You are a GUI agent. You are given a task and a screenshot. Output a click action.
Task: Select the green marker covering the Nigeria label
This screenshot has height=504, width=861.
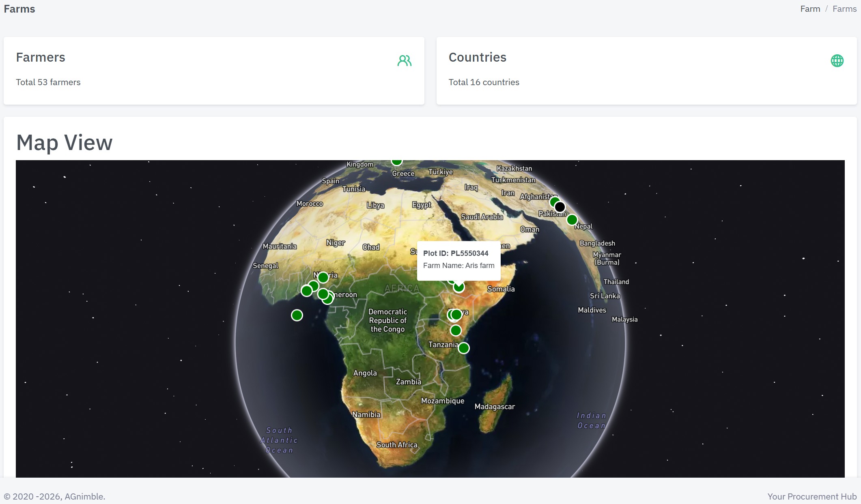tap(323, 277)
